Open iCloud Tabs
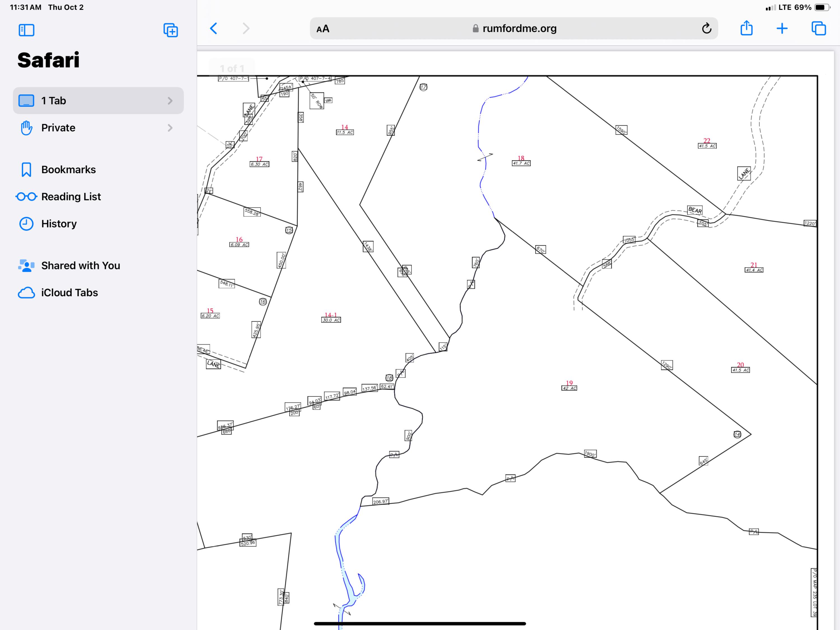The height and width of the screenshot is (630, 840). pos(70,293)
